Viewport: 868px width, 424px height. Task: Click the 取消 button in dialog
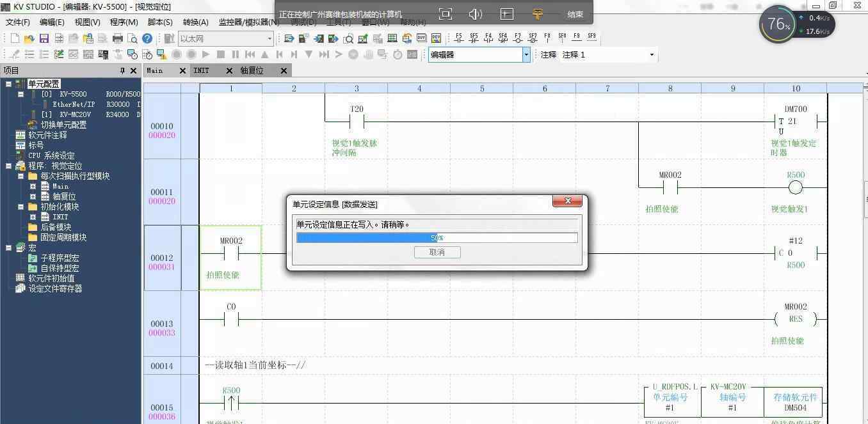[x=437, y=252]
